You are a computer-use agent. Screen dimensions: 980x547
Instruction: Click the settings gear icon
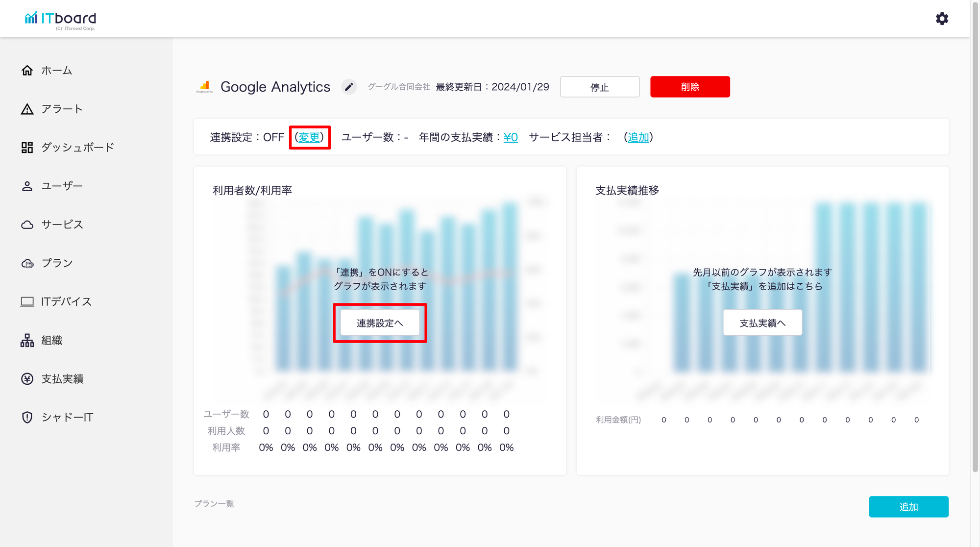942,19
